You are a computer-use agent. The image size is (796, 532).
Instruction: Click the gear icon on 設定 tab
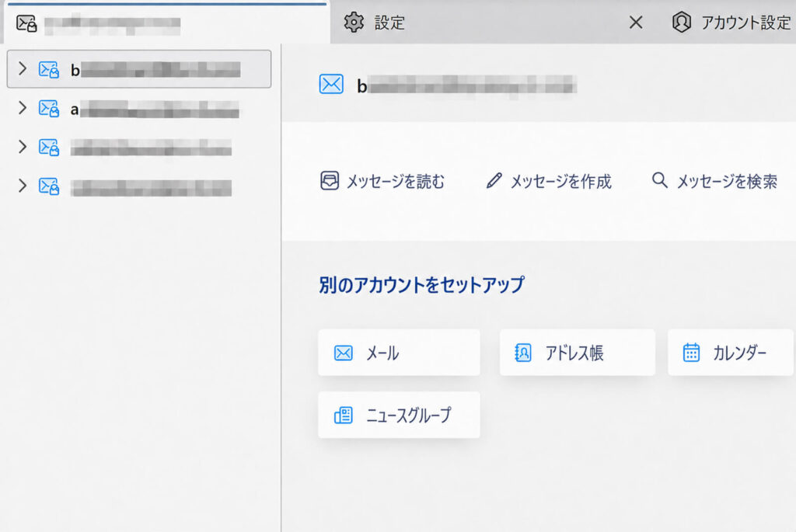pos(354,23)
